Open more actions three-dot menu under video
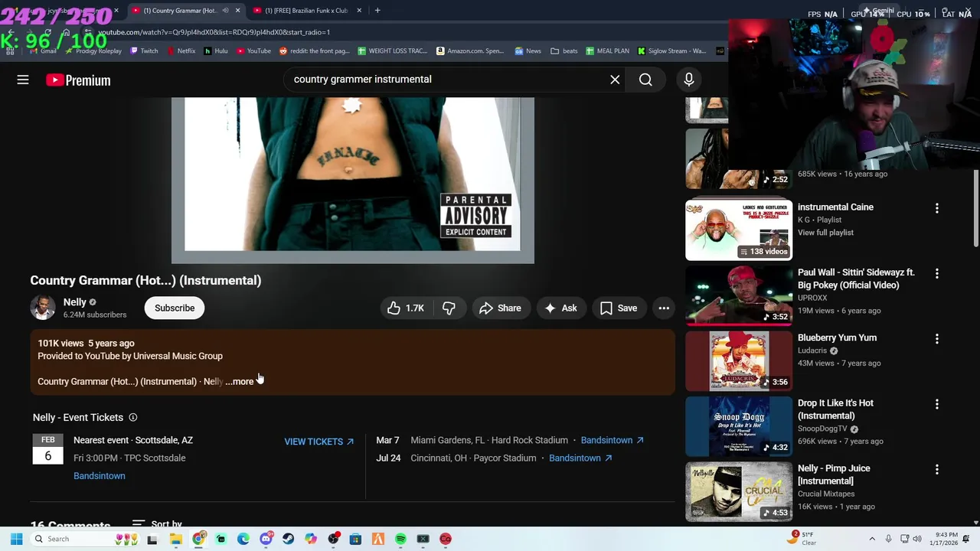 664,308
